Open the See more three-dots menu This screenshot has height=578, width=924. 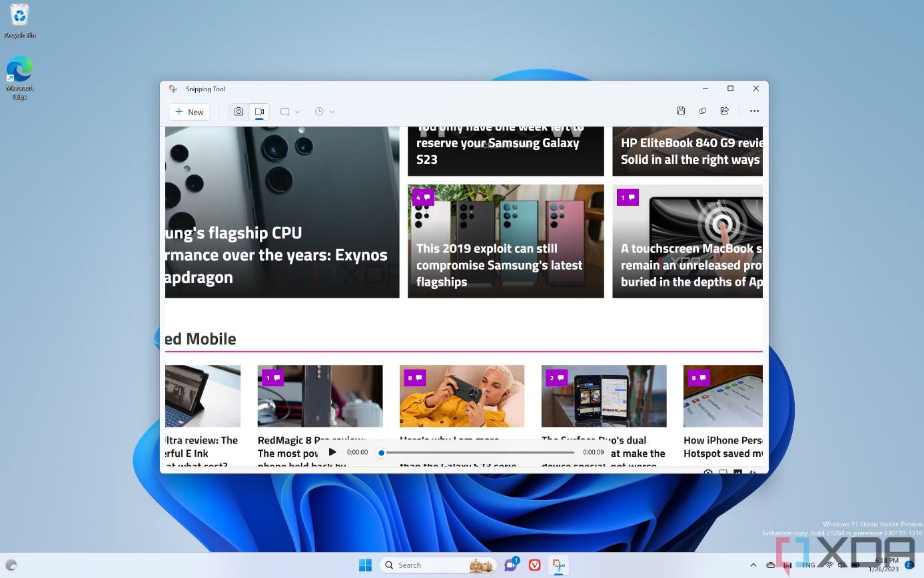pyautogui.click(x=754, y=111)
